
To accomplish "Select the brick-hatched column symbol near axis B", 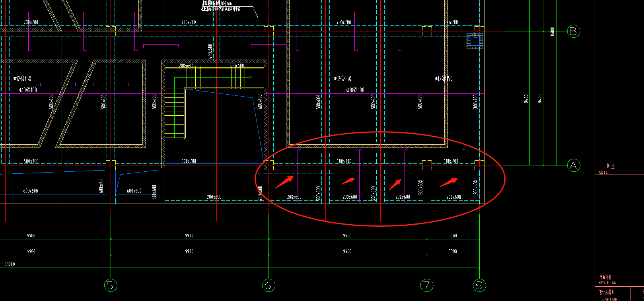I will (475, 41).
